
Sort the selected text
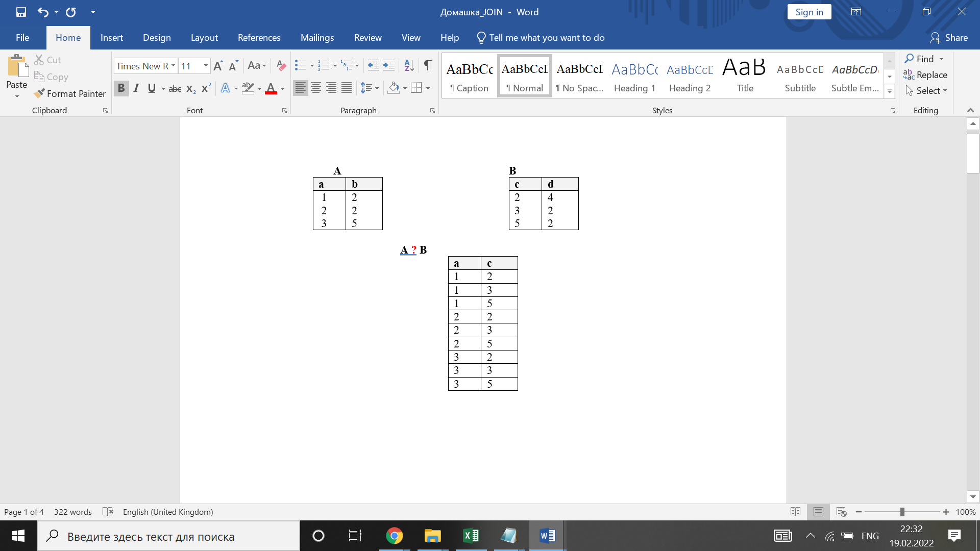[409, 65]
